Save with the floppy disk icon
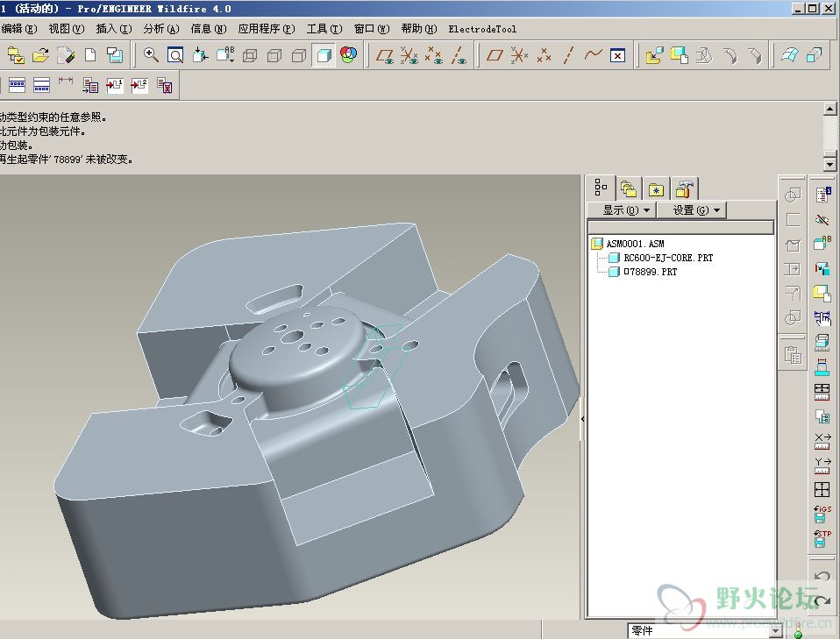 point(115,55)
